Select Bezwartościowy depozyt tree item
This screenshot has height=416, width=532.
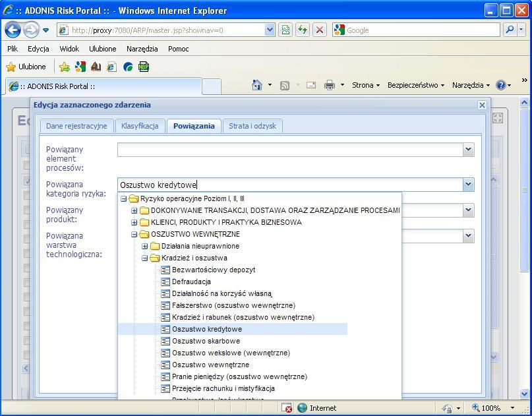tap(214, 270)
